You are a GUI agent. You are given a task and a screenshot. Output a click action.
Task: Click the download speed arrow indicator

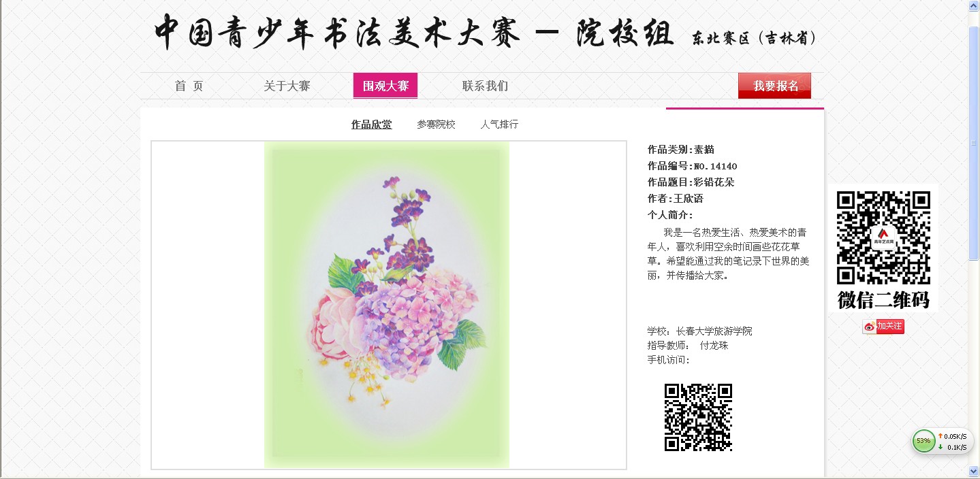pyautogui.click(x=941, y=447)
